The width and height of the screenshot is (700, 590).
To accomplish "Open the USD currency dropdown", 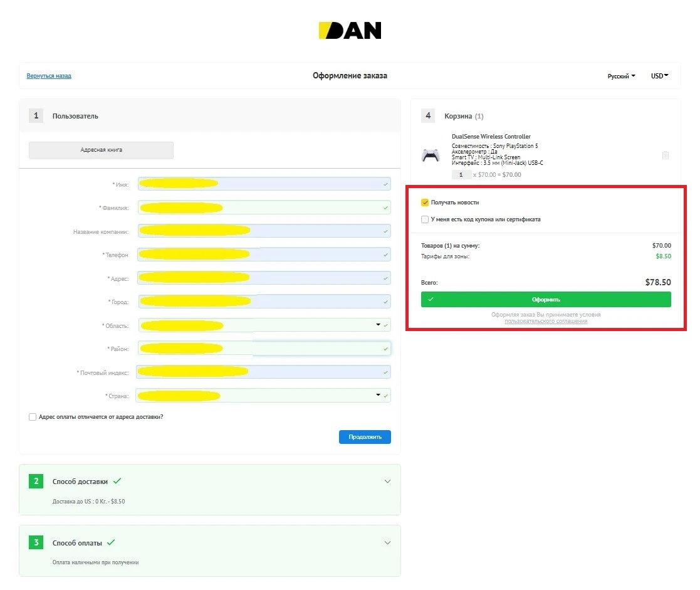I will pyautogui.click(x=659, y=76).
